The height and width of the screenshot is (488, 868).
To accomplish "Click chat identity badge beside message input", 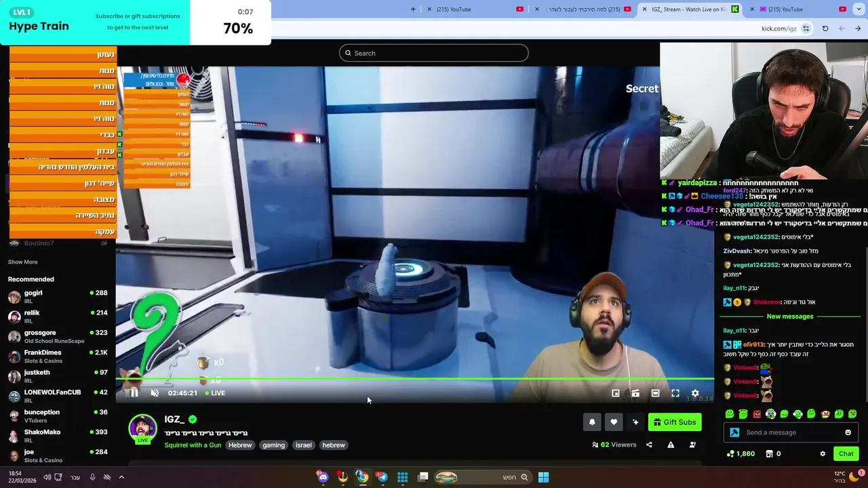I will 734,432.
